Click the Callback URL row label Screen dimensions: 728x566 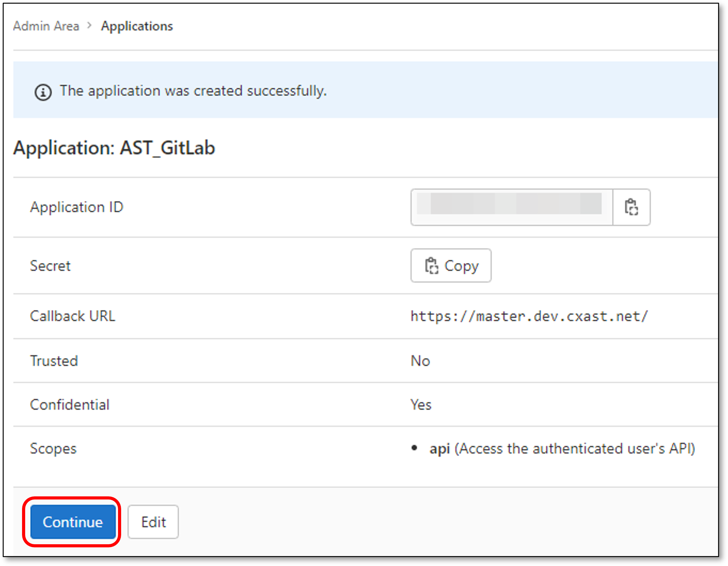point(73,316)
